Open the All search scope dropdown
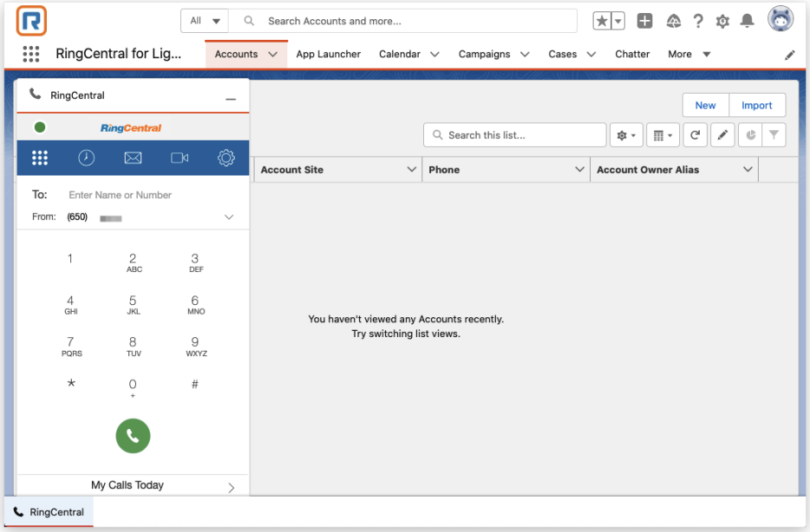The image size is (810, 532). [x=205, y=21]
